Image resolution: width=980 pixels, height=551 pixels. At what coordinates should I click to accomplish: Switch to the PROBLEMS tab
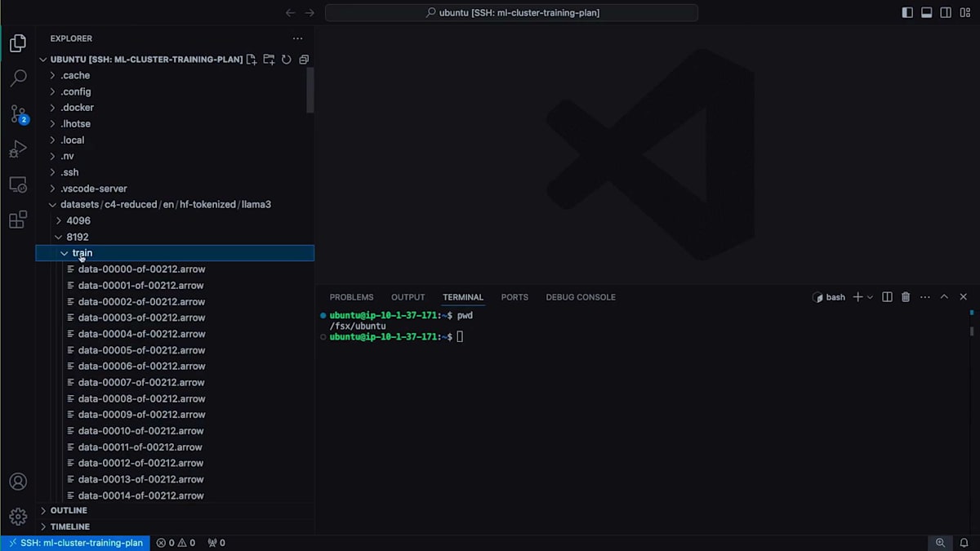351,297
